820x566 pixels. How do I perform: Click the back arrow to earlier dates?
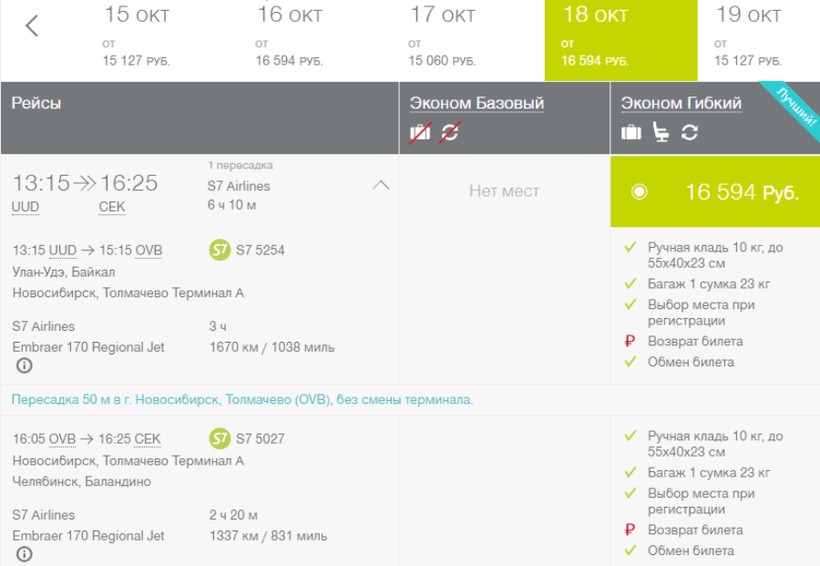pos(32,27)
